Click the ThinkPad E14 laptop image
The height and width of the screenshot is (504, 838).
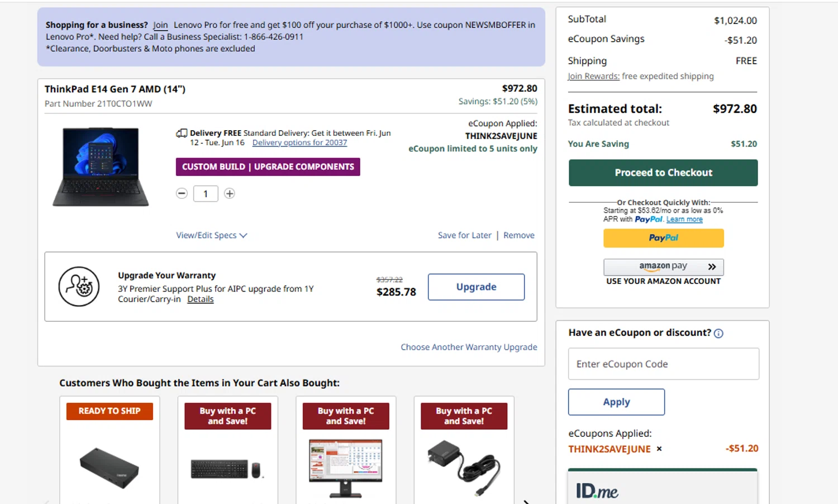pyautogui.click(x=101, y=167)
